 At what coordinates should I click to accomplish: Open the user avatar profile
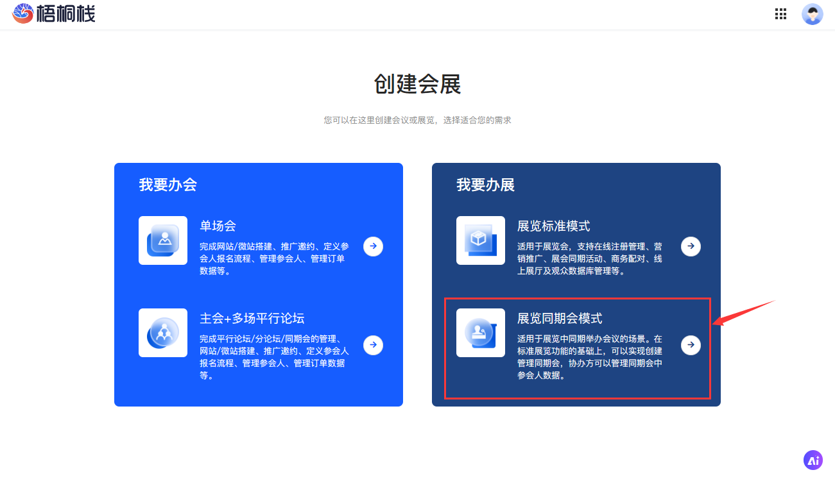point(812,14)
